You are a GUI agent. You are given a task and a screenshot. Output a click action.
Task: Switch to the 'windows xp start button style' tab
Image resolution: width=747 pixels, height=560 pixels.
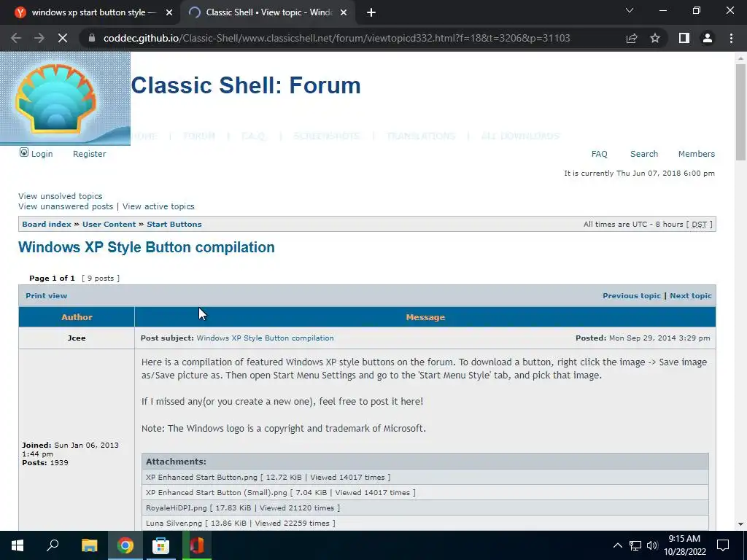point(90,13)
